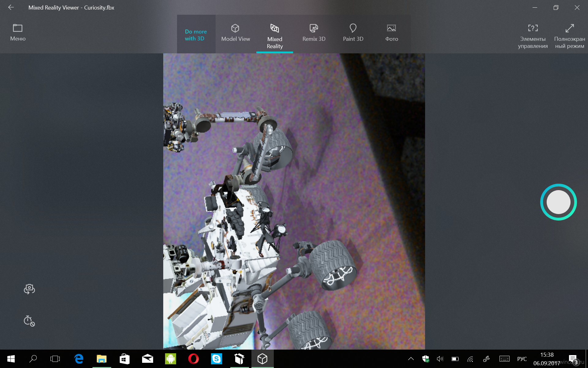This screenshot has width=588, height=368.
Task: Select the Mixed Reality tab
Action: coord(275,34)
